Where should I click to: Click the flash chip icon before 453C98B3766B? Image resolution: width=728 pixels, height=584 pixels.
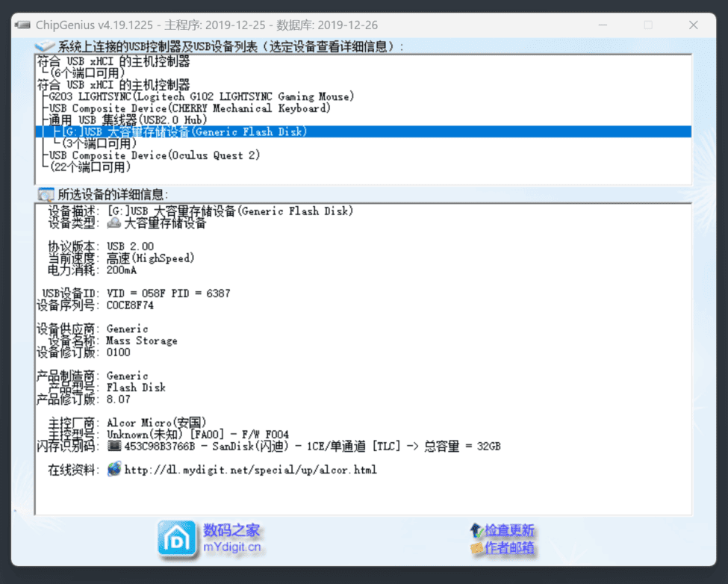113,446
